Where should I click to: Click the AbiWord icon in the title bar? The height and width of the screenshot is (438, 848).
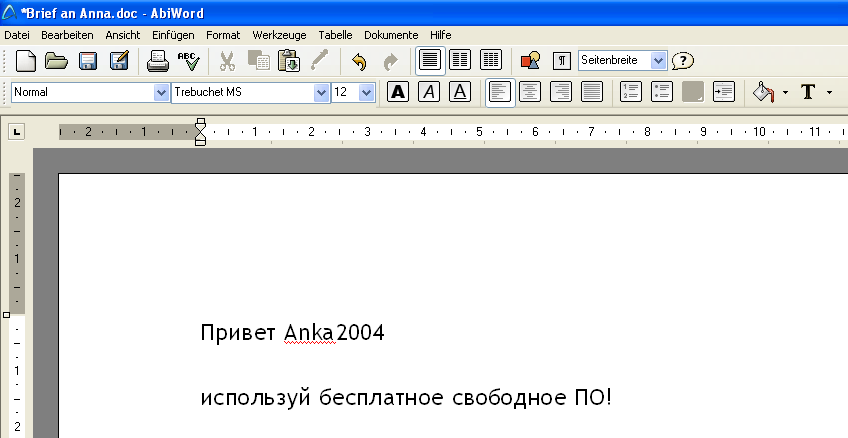tap(9, 12)
